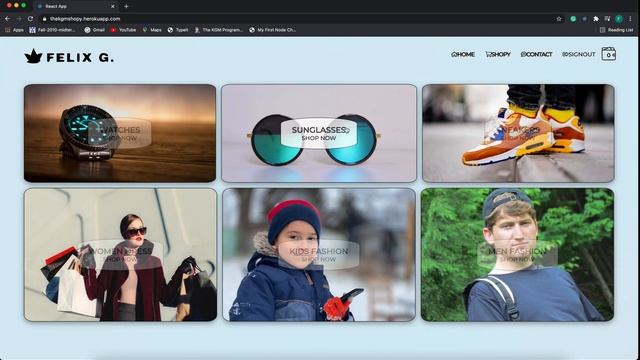
Task: Bookmark this page with star icon
Action: 559,19
